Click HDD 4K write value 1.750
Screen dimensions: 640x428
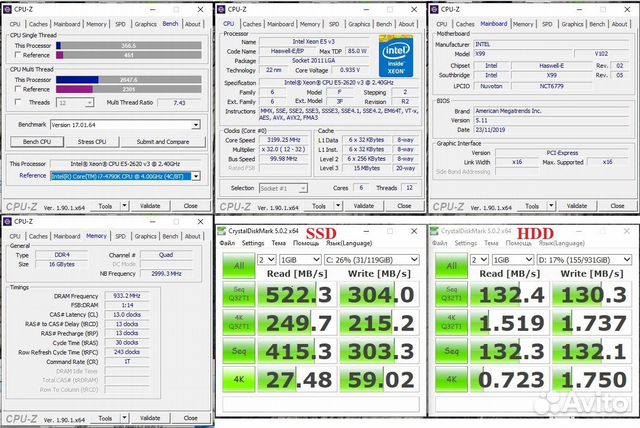tap(592, 379)
